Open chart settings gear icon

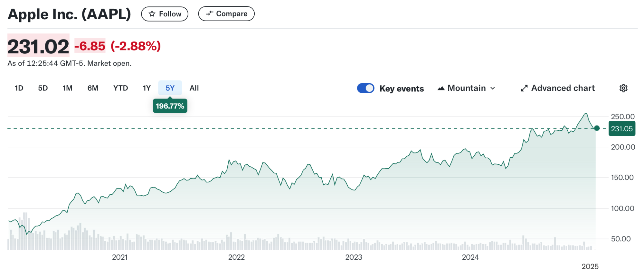click(x=623, y=88)
